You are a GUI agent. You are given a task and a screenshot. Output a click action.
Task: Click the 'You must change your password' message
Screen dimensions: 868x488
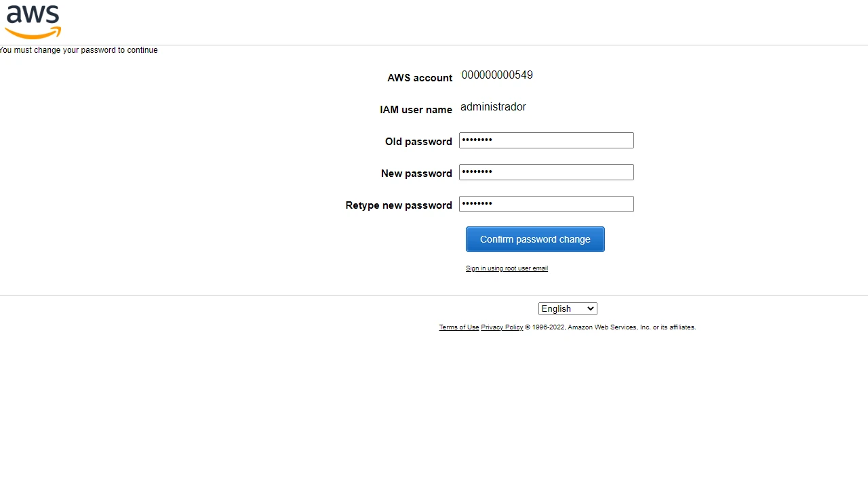coord(79,50)
